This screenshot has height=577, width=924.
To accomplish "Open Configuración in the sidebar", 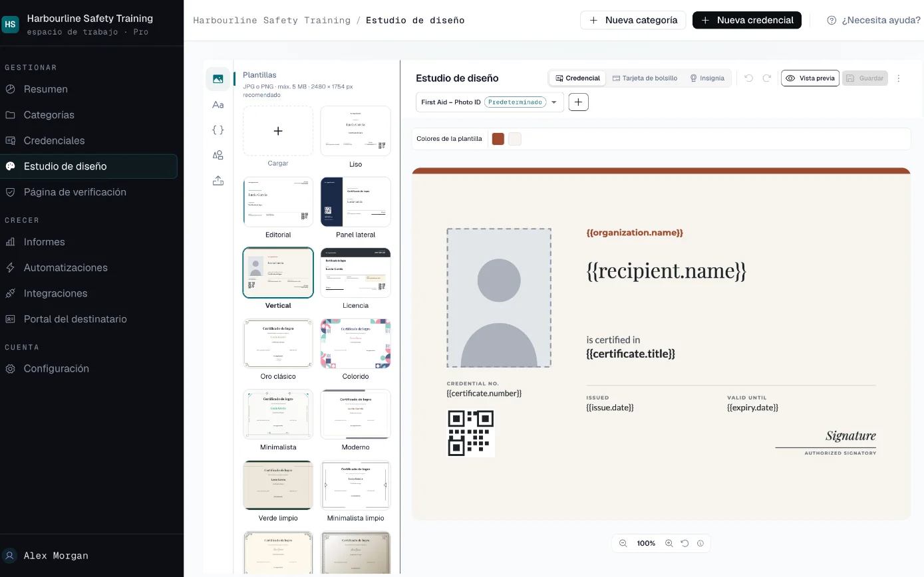I will [x=89, y=369].
